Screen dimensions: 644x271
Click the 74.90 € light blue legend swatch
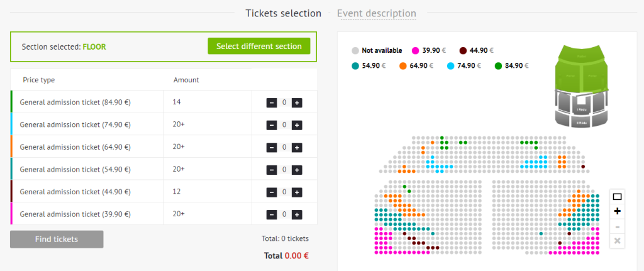[450, 65]
